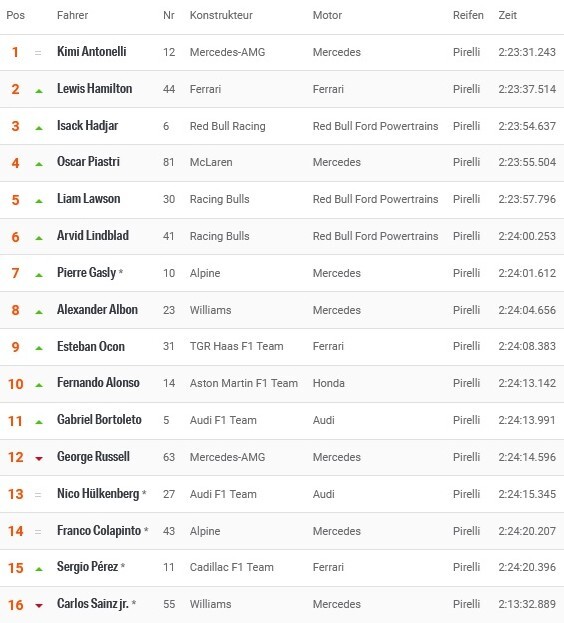Click the equals sign beside Franco Colapinto
This screenshot has height=623, width=564.
point(38,532)
